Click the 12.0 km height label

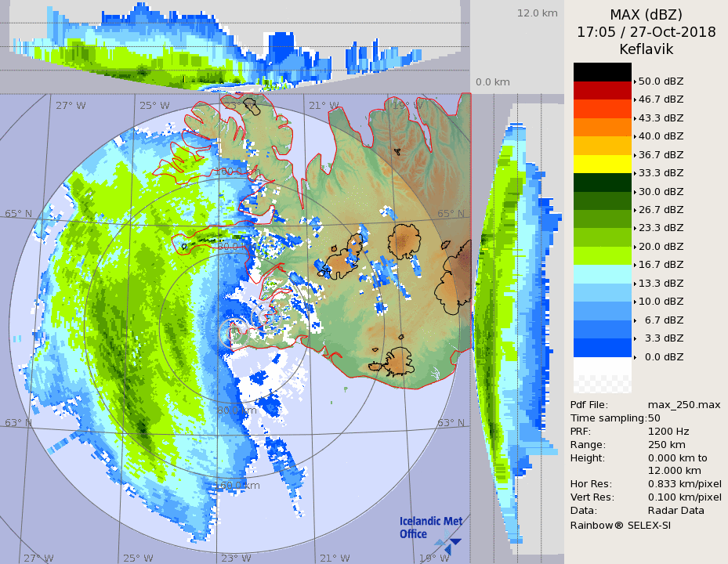(x=537, y=13)
